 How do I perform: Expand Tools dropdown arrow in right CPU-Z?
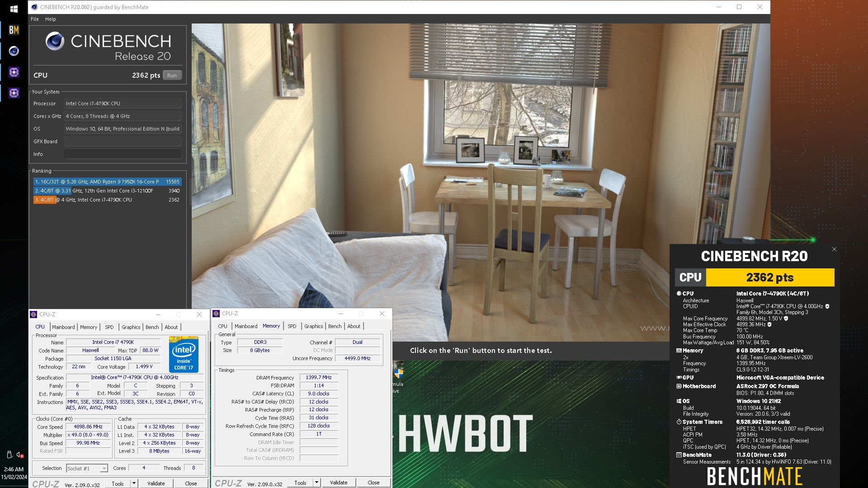click(x=316, y=483)
